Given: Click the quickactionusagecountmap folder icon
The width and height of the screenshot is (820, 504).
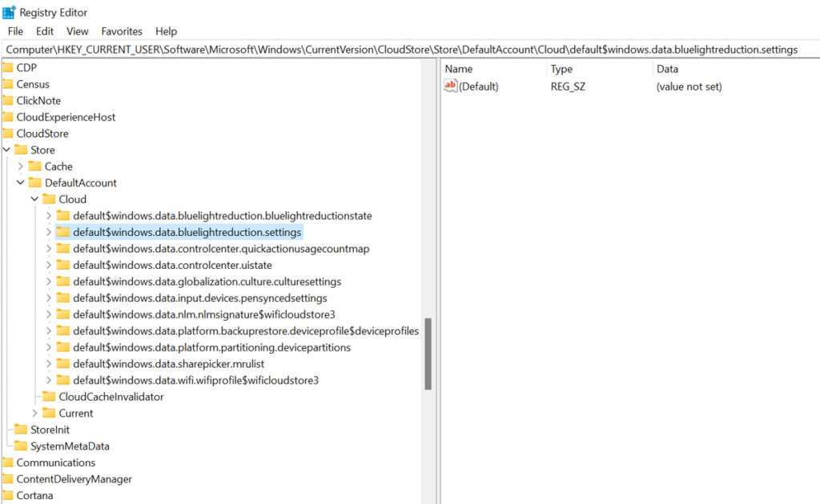Looking at the screenshot, I should coord(63,249).
